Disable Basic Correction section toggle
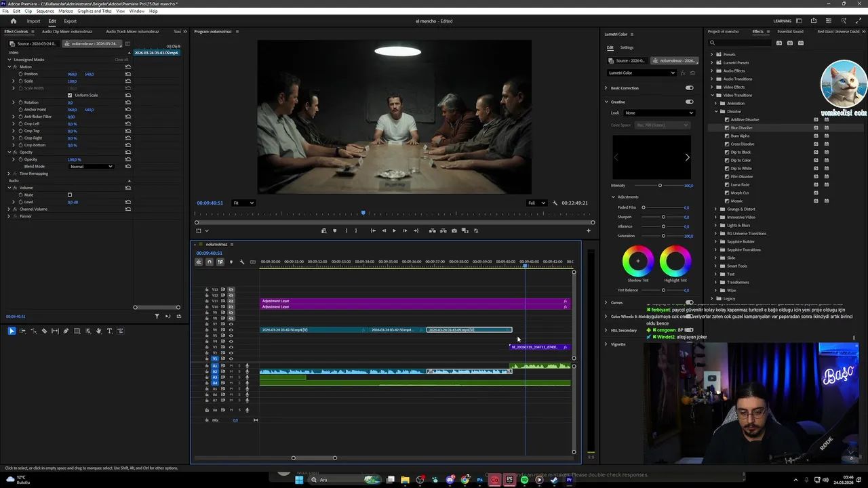Viewport: 868px width, 488px height. (x=689, y=88)
